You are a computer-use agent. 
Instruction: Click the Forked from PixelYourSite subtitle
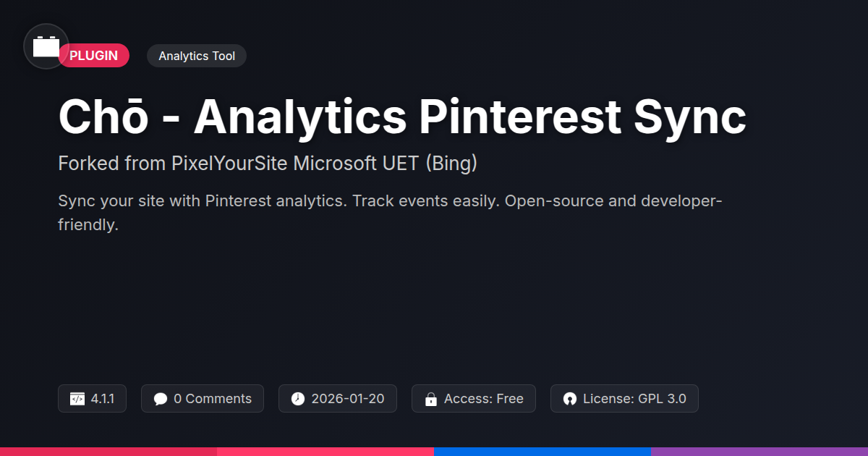(268, 163)
